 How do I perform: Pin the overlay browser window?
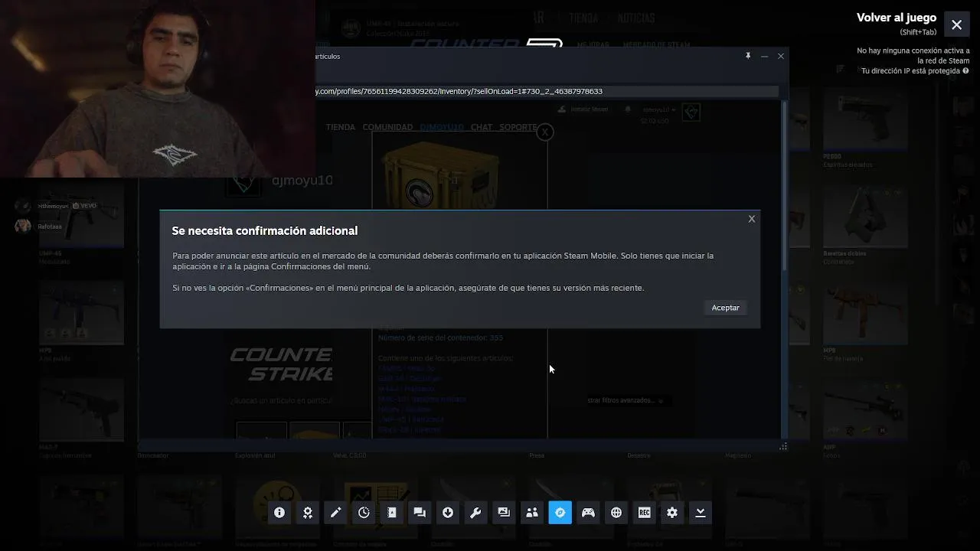[748, 56]
